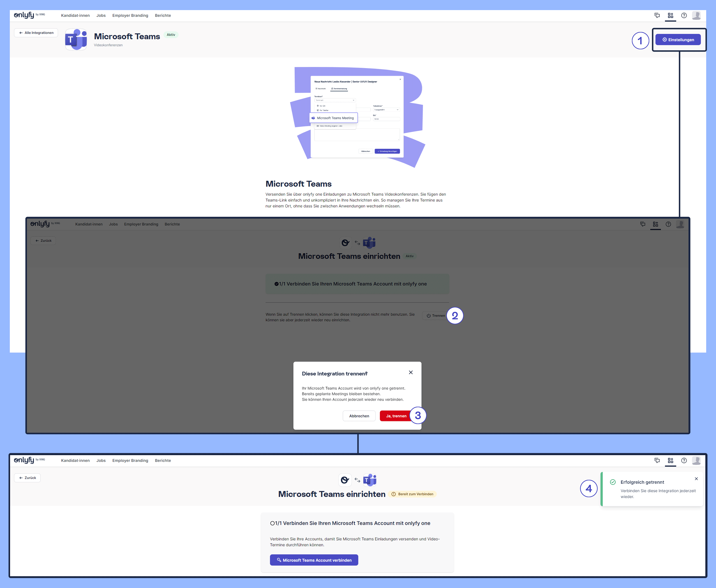Open user avatar in top header
Viewport: 716px width, 588px height.
pos(696,16)
